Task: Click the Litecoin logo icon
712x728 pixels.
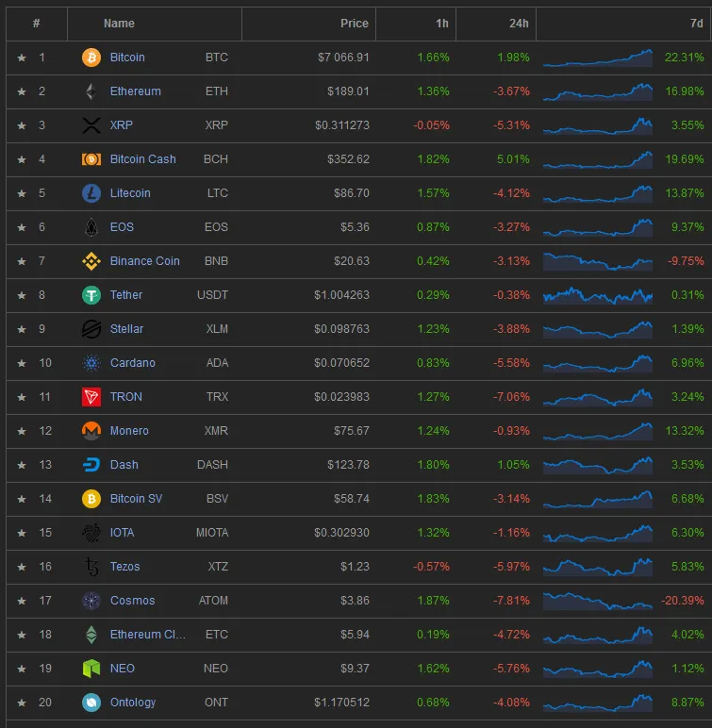Action: tap(91, 193)
